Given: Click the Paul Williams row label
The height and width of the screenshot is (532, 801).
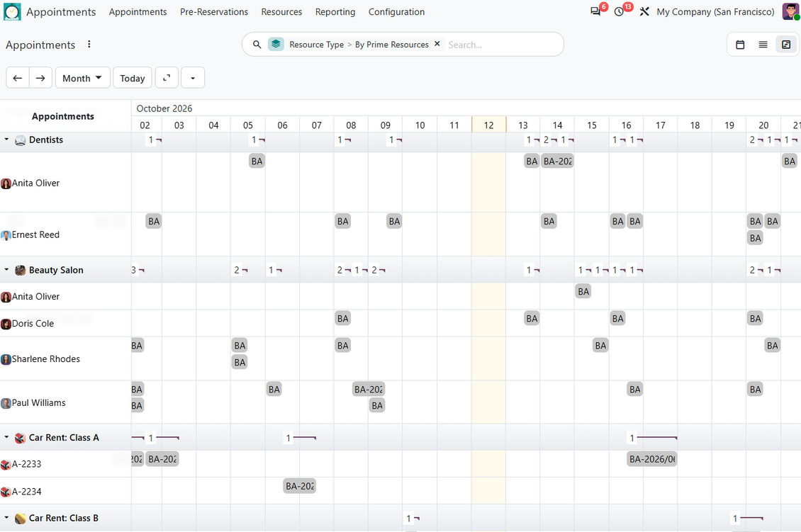Looking at the screenshot, I should 39,403.
